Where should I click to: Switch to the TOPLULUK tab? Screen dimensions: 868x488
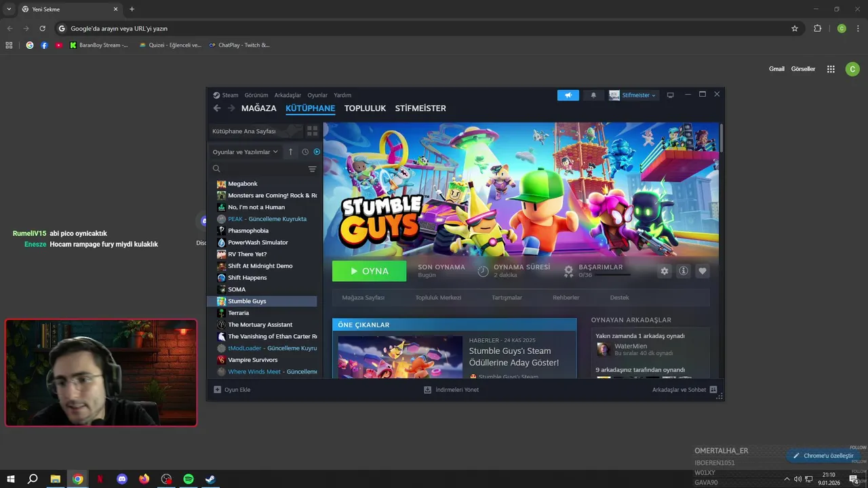[365, 108]
